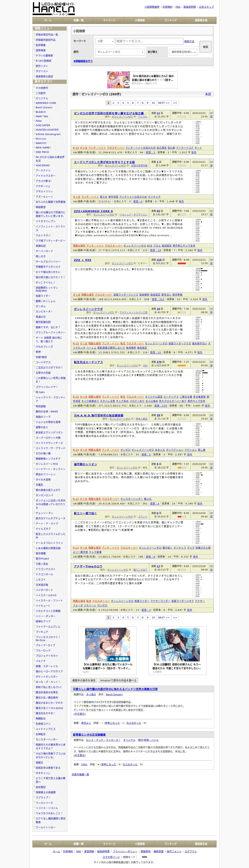
Task: Click the rating bar of 新エリー都で如く
Action: (182, 516)
